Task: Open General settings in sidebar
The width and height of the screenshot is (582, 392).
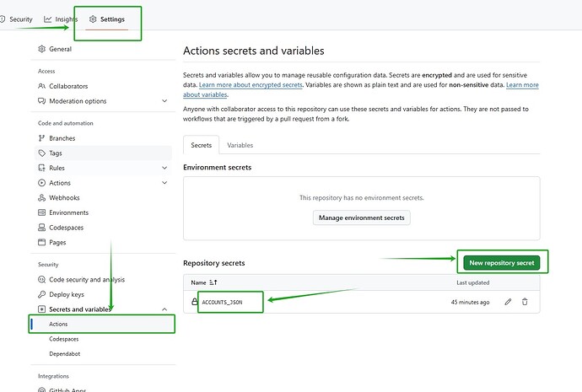Action: [60, 49]
